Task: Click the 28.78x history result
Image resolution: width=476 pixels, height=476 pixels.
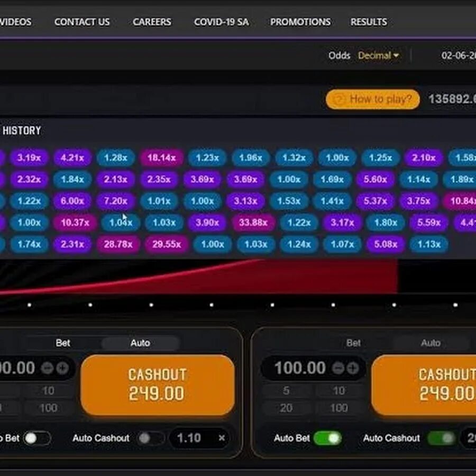Action: point(118,244)
